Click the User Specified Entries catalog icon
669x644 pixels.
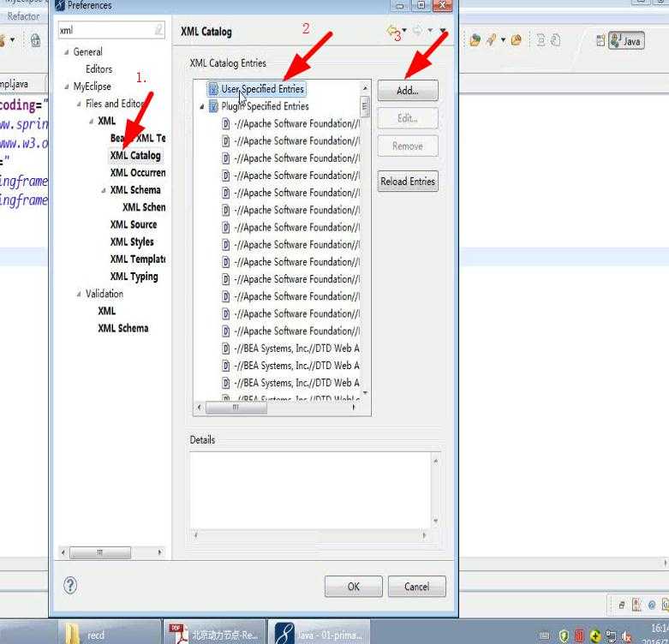tap(213, 89)
